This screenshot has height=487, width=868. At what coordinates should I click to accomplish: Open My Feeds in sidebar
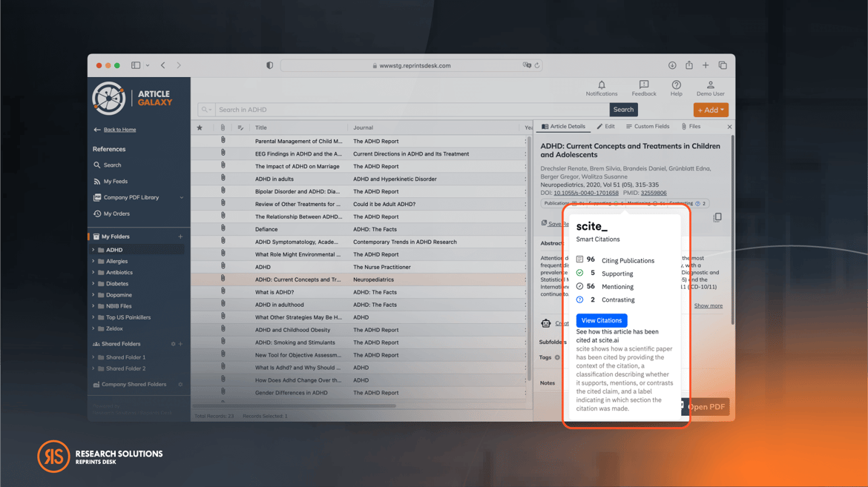[115, 182]
